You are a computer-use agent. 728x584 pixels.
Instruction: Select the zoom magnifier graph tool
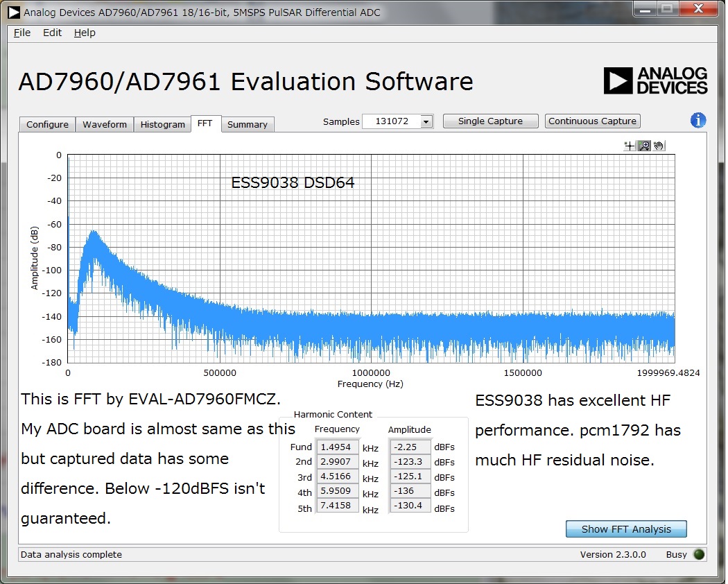644,146
